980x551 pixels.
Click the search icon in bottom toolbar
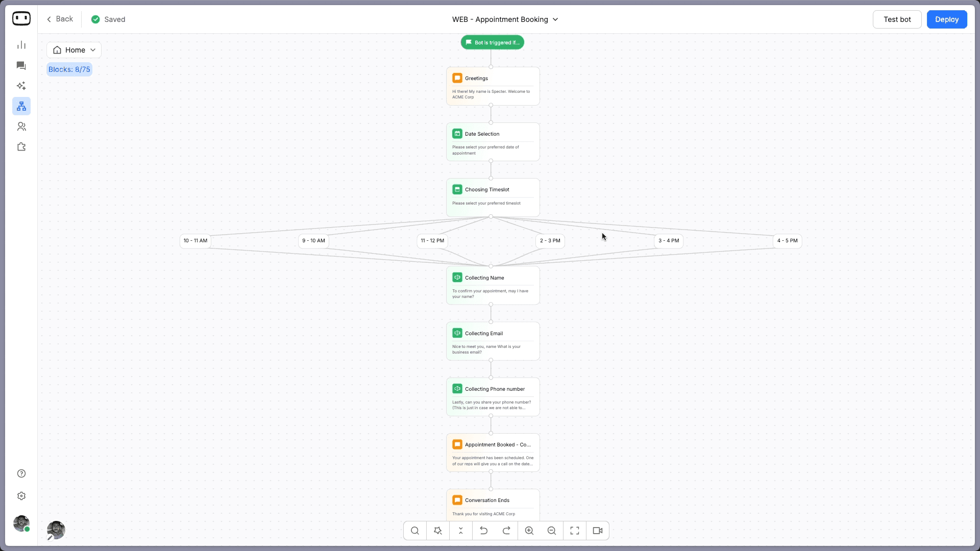pos(415,531)
